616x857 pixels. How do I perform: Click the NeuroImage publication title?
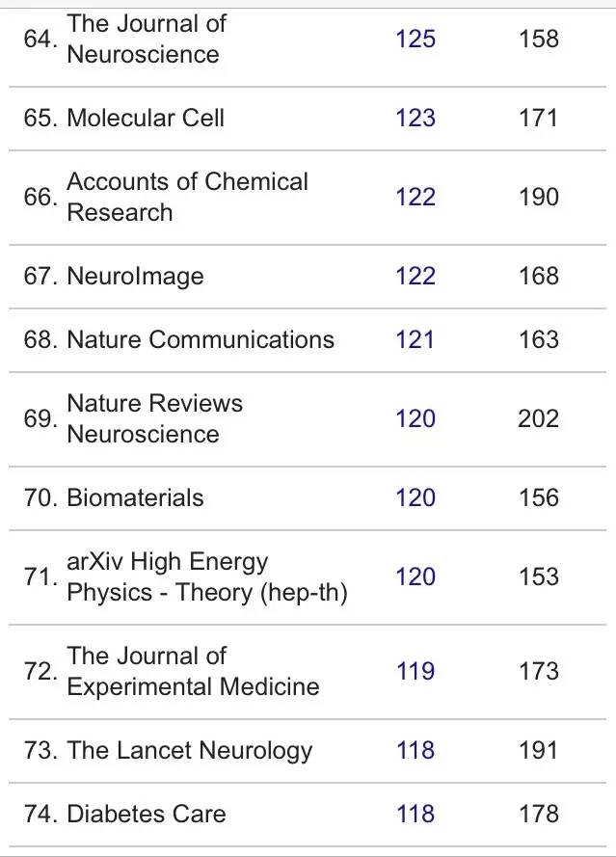pyautogui.click(x=135, y=277)
